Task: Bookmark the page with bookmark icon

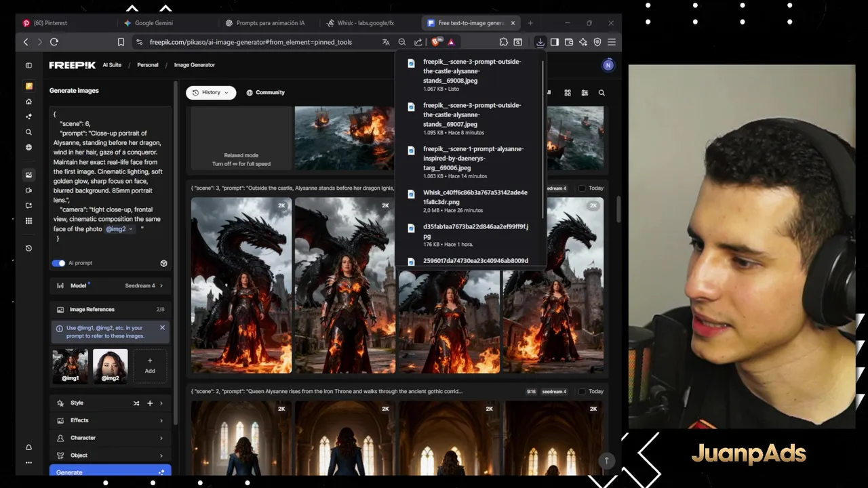Action: click(x=121, y=42)
